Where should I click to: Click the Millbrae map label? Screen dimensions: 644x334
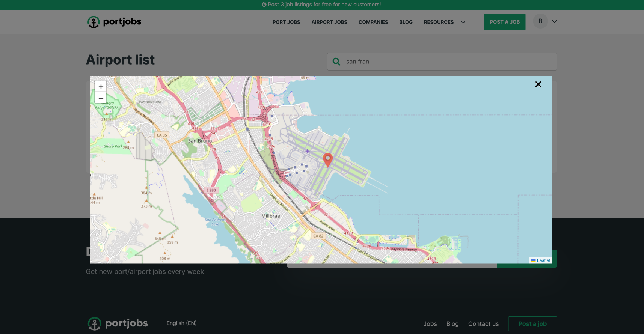[x=271, y=216]
